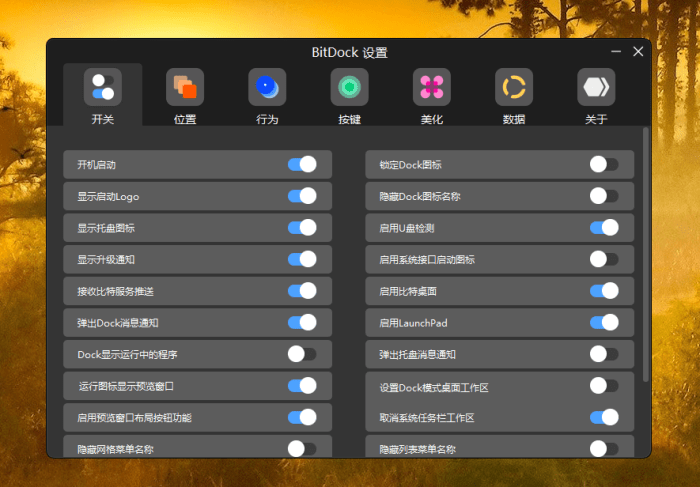Enable 隐藏Dock图标名称 switch
This screenshot has width=700, height=487.
(x=604, y=196)
